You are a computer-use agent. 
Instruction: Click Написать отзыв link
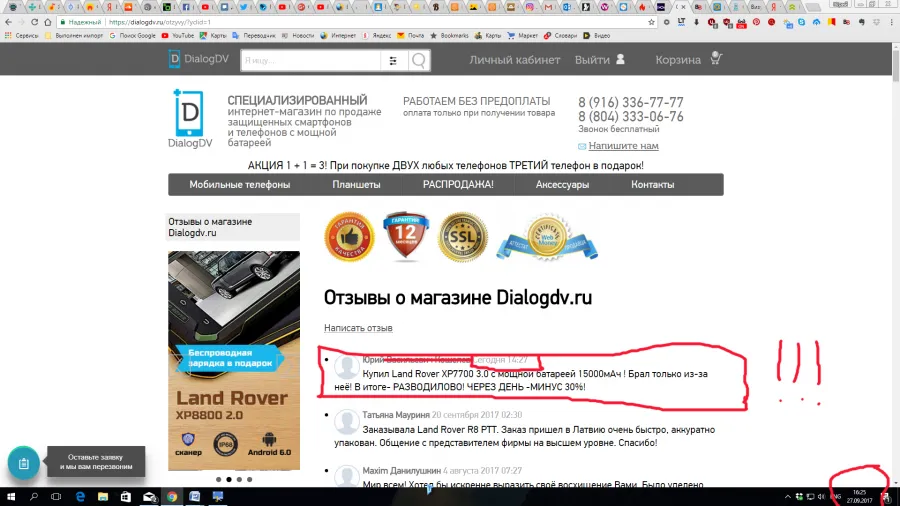click(x=358, y=328)
